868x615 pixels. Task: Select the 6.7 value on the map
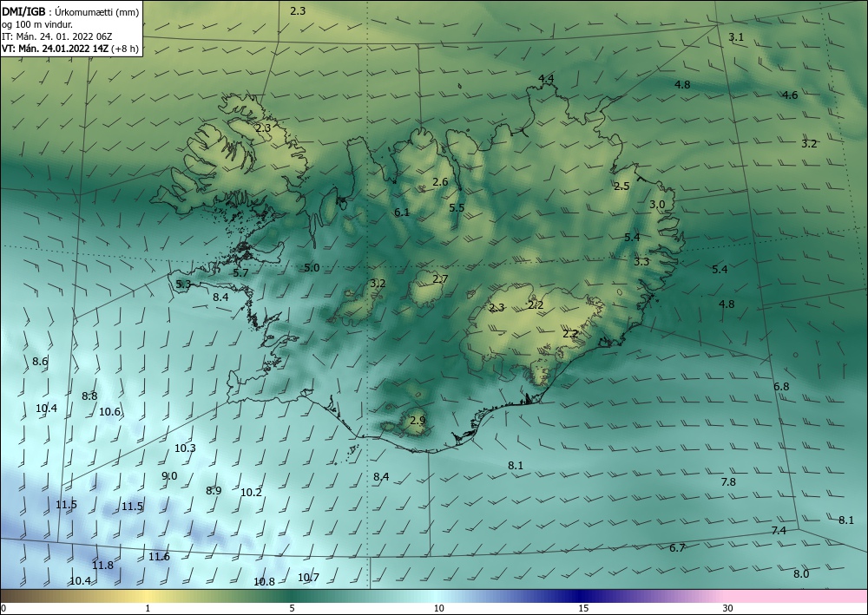point(677,548)
